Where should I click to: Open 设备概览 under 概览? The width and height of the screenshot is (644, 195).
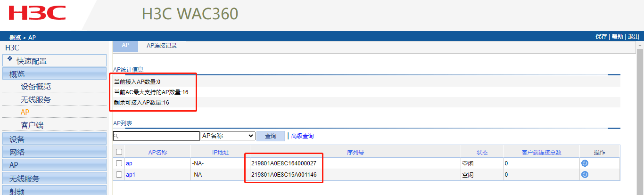point(36,87)
